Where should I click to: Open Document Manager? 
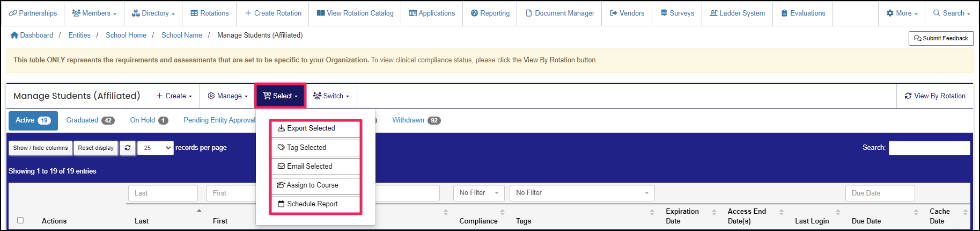pyautogui.click(x=559, y=13)
